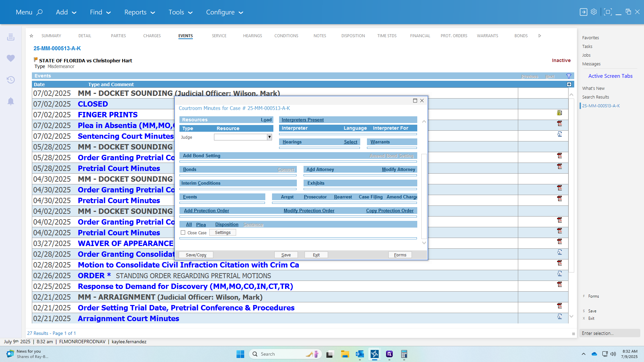
Task: Toggle the Close Case checkbox
Action: click(x=183, y=233)
